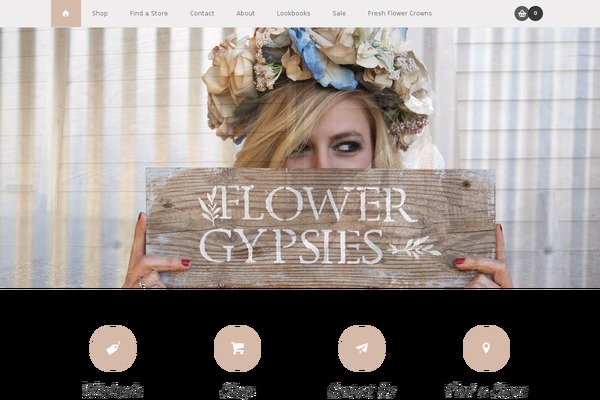Select the paper plane circle icon
The width and height of the screenshot is (600, 400).
(362, 348)
